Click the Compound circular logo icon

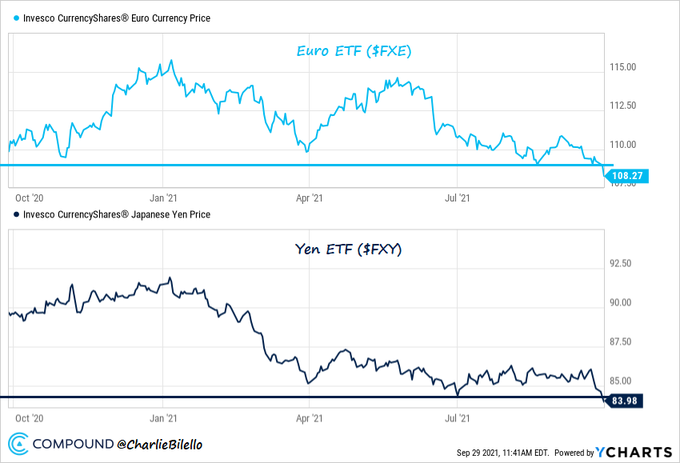[x=19, y=443]
